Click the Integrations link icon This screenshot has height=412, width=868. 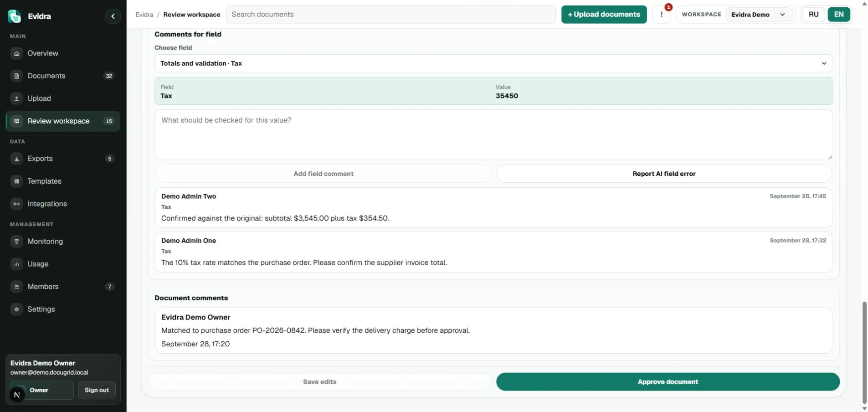click(17, 204)
